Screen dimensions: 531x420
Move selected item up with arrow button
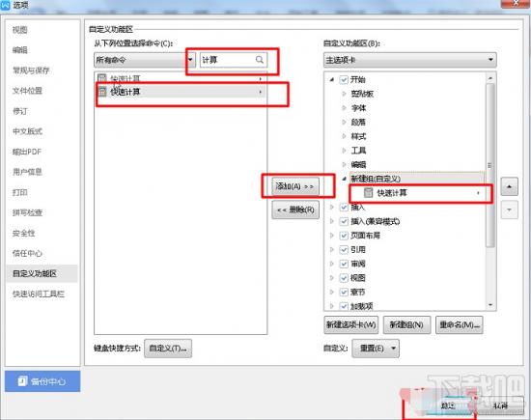tap(510, 186)
